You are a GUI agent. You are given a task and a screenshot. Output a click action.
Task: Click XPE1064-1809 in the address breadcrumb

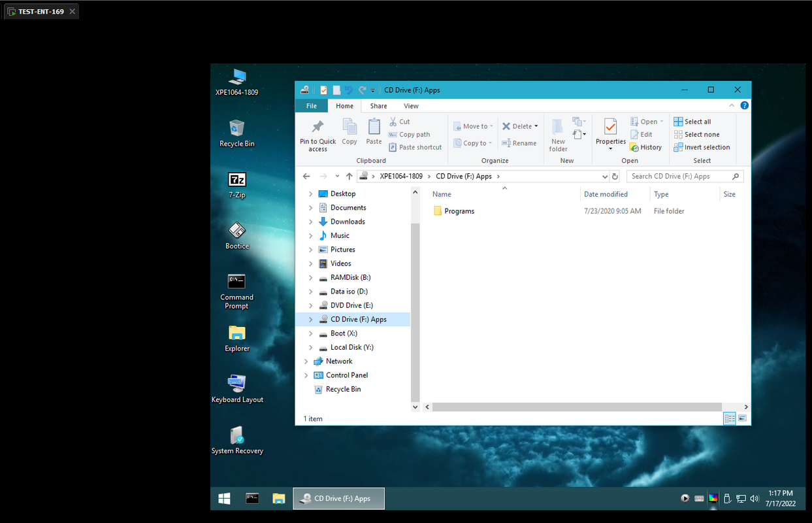[x=401, y=177]
